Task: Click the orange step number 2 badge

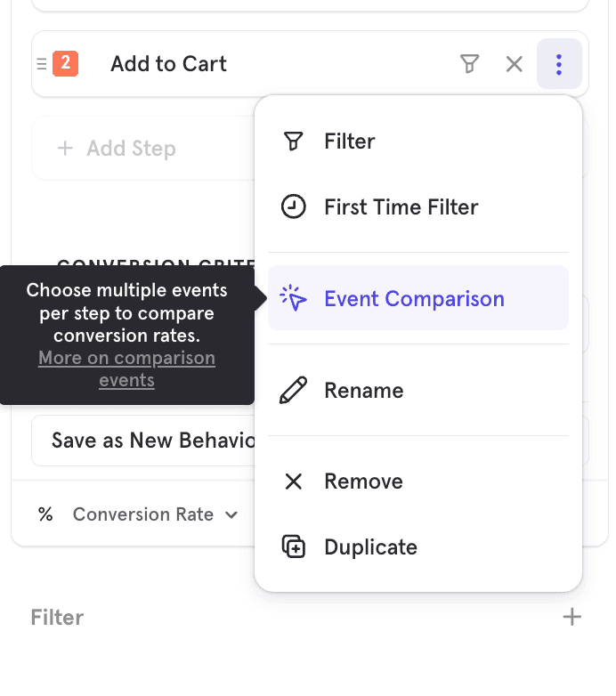Action: pos(66,64)
